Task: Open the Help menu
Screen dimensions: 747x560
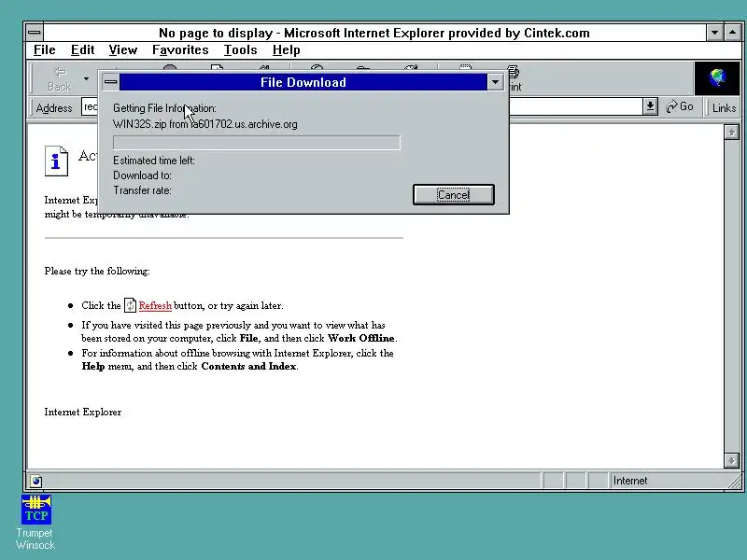Action: [287, 50]
